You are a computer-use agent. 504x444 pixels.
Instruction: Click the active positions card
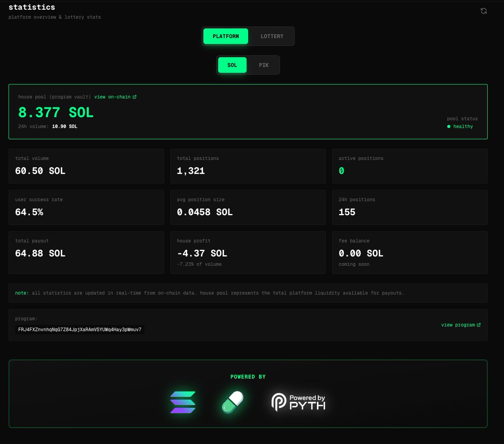[409, 166]
